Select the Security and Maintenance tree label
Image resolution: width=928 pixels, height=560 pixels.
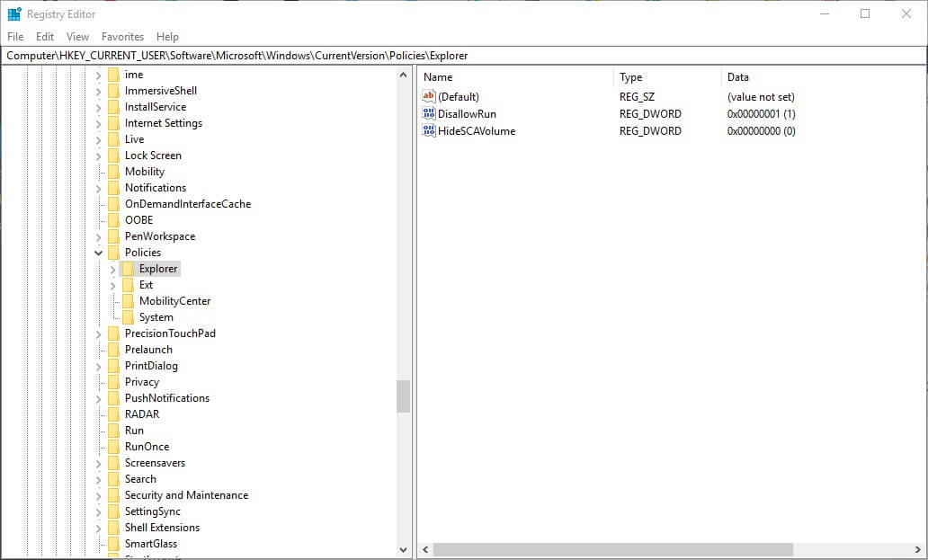(x=186, y=495)
